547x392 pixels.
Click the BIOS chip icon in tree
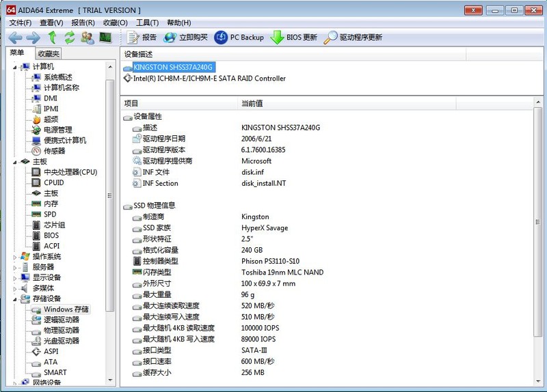tap(36, 236)
